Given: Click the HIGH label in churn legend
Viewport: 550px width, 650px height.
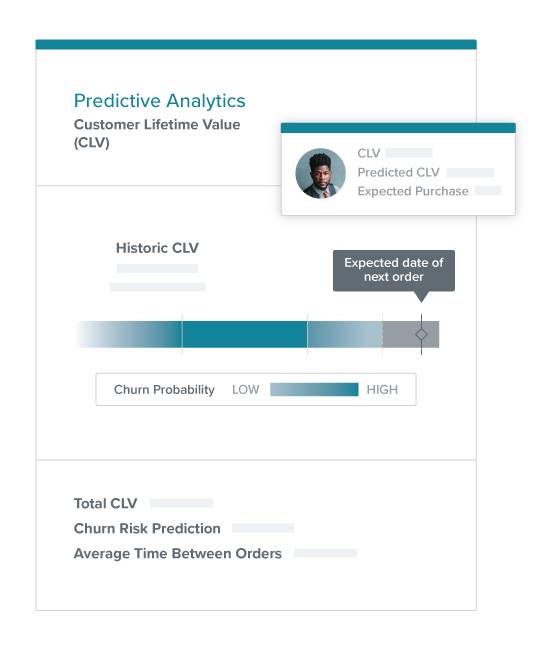Looking at the screenshot, I should pos(382,390).
